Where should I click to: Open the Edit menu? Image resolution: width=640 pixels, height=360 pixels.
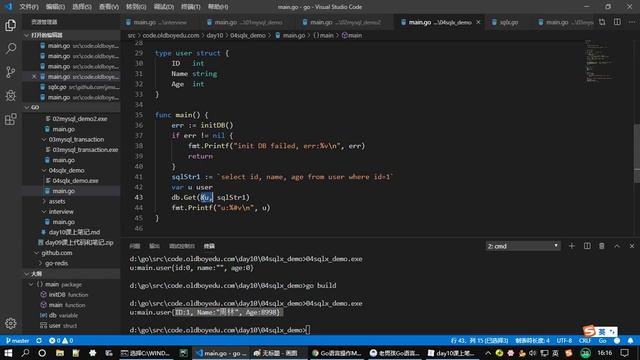(x=56, y=7)
